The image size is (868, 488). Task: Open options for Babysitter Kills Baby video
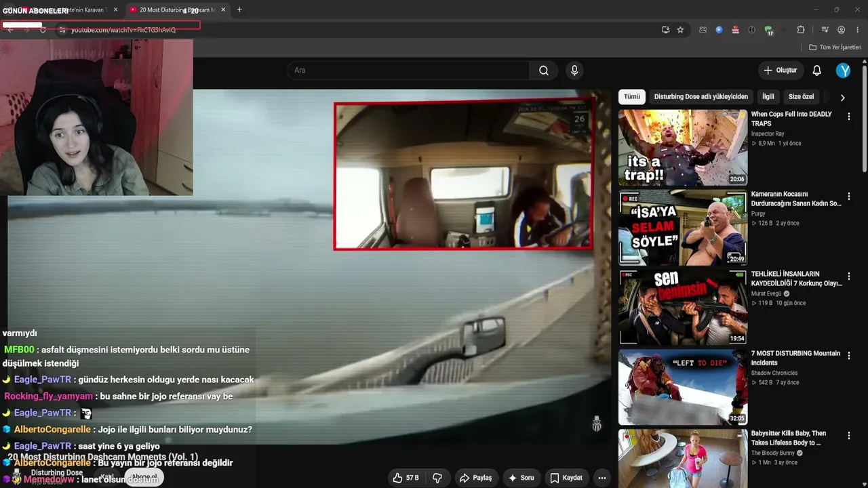pos(848,436)
